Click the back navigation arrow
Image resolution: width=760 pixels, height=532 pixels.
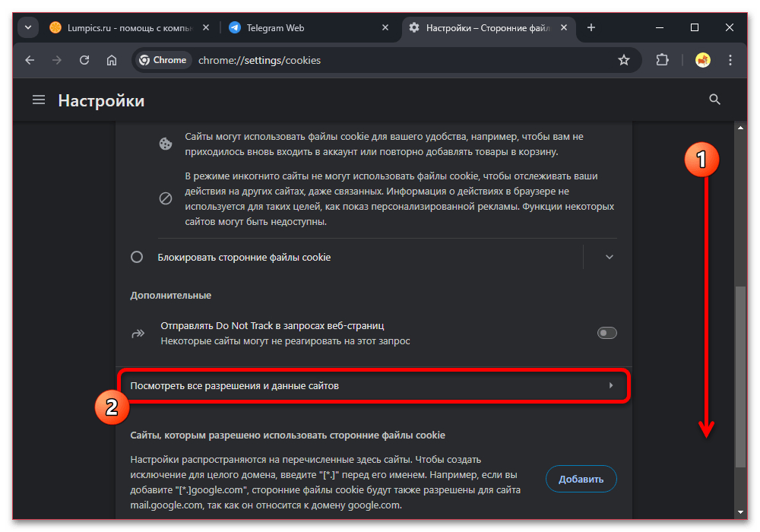click(x=30, y=60)
